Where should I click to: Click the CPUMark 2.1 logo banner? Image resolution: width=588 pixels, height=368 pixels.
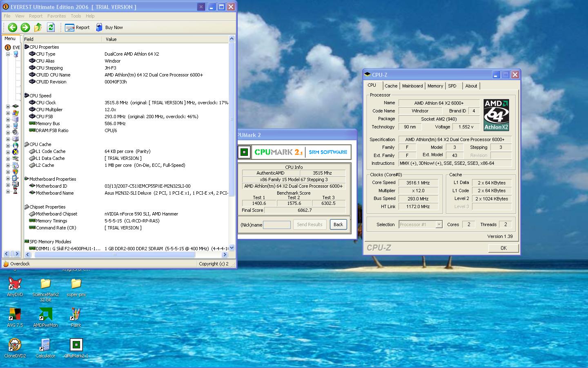[x=294, y=152]
